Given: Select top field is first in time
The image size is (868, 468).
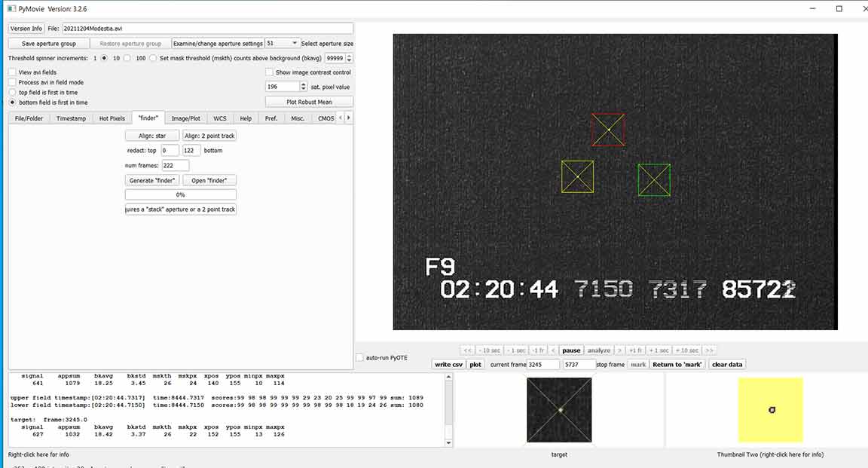Looking at the screenshot, I should tap(12, 93).
